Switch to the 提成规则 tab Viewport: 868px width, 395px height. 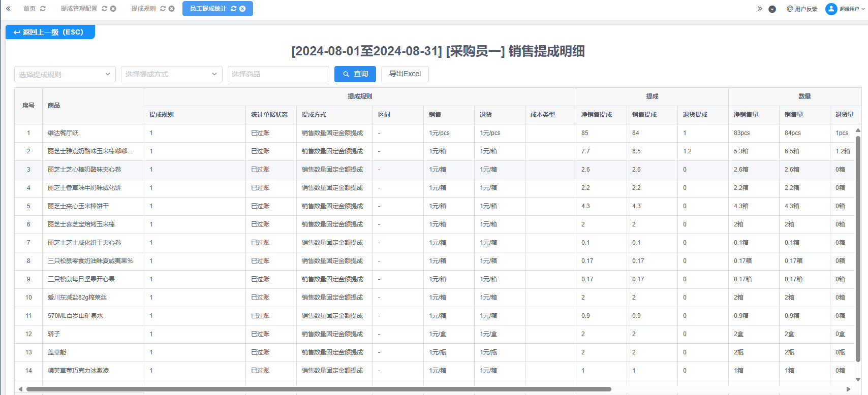click(143, 9)
